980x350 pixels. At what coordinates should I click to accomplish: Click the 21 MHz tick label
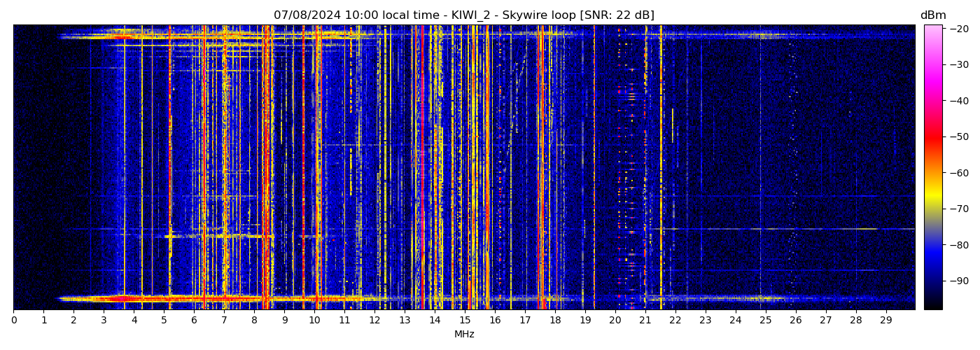click(x=645, y=321)
